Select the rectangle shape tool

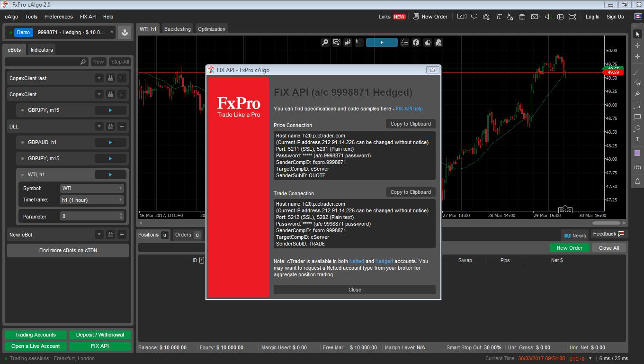[637, 117]
